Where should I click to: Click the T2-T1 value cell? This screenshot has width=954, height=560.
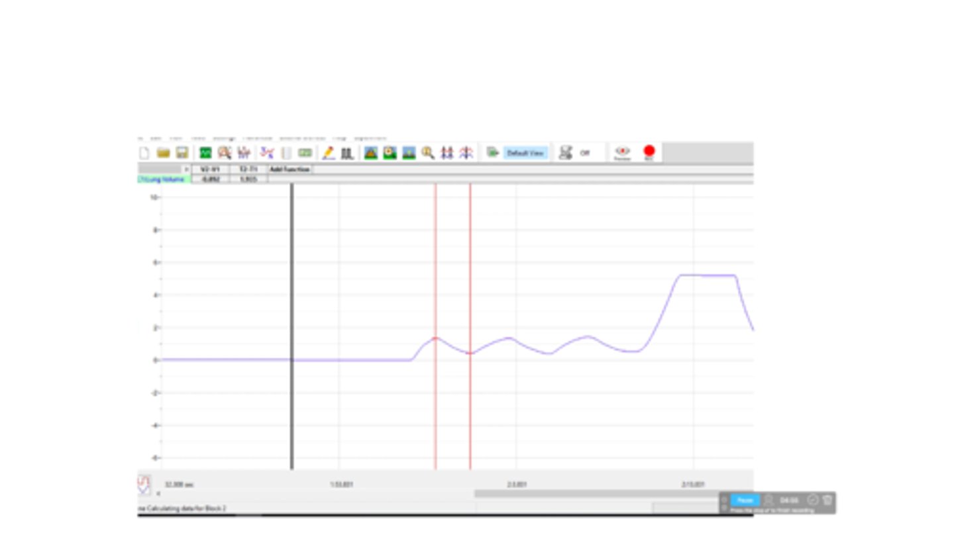[248, 179]
